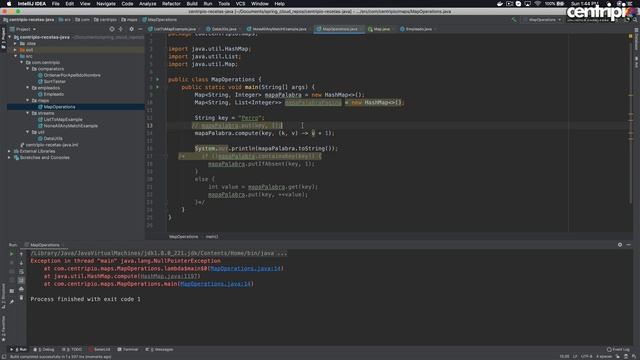Open the SonarLint tool window button

pos(100,349)
